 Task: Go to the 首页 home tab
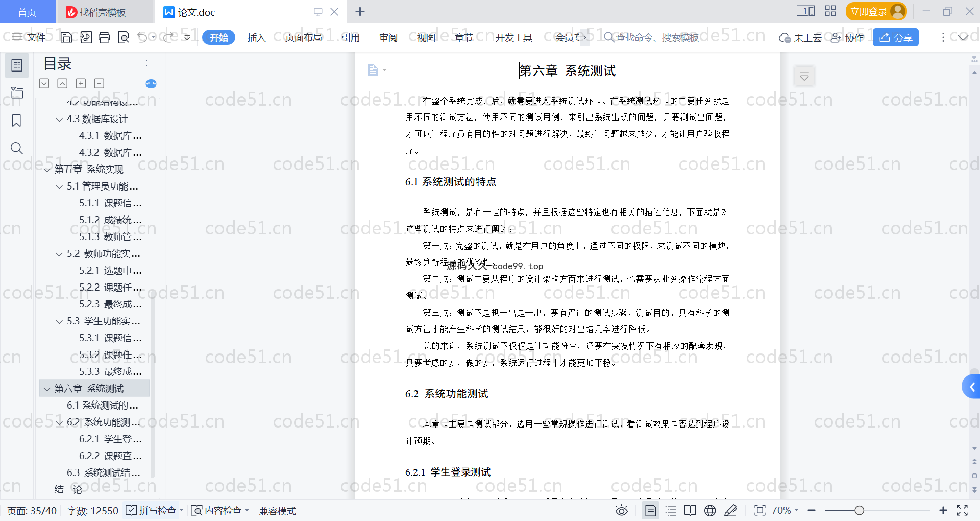(x=27, y=12)
